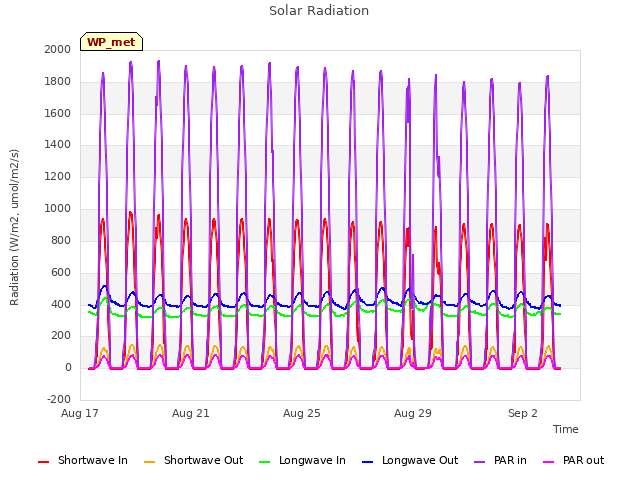Image resolution: width=640 pixels, height=480 pixels.
Task: Click the green Longwave In legend swatch
Action: click(x=264, y=462)
